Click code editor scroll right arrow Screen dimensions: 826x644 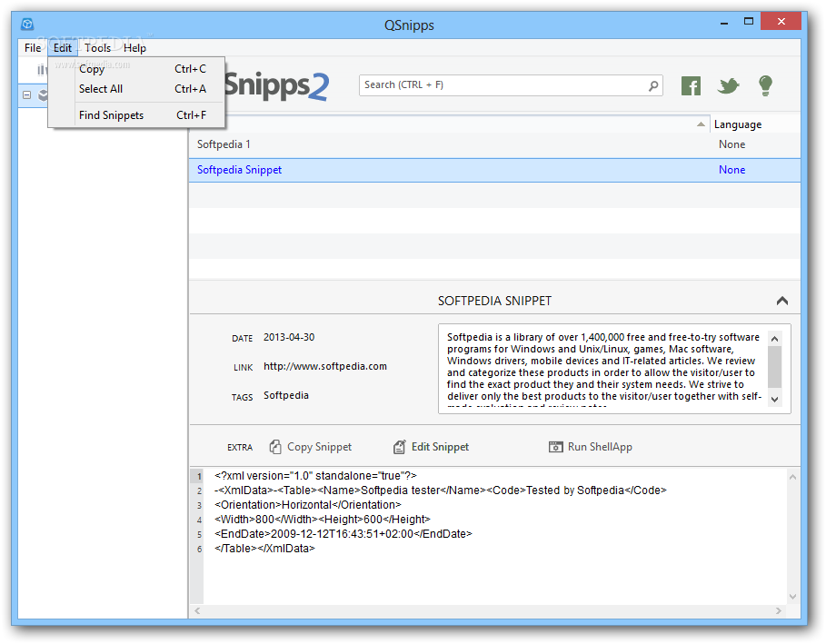pos(779,610)
